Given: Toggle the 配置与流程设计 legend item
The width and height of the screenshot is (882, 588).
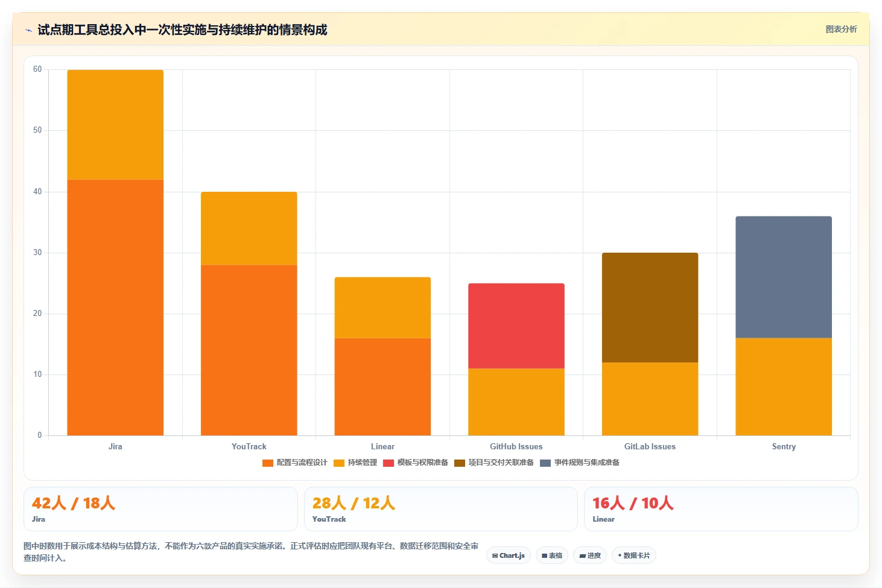Looking at the screenshot, I should tap(294, 463).
